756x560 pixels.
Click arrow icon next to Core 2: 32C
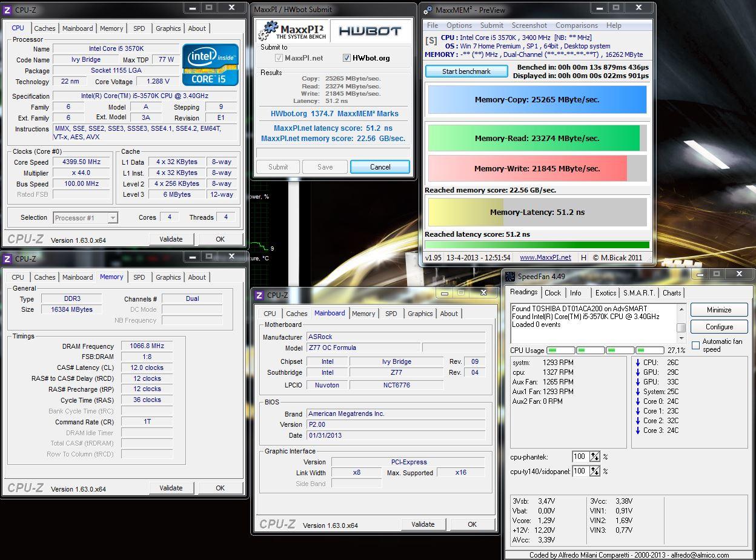(x=638, y=421)
